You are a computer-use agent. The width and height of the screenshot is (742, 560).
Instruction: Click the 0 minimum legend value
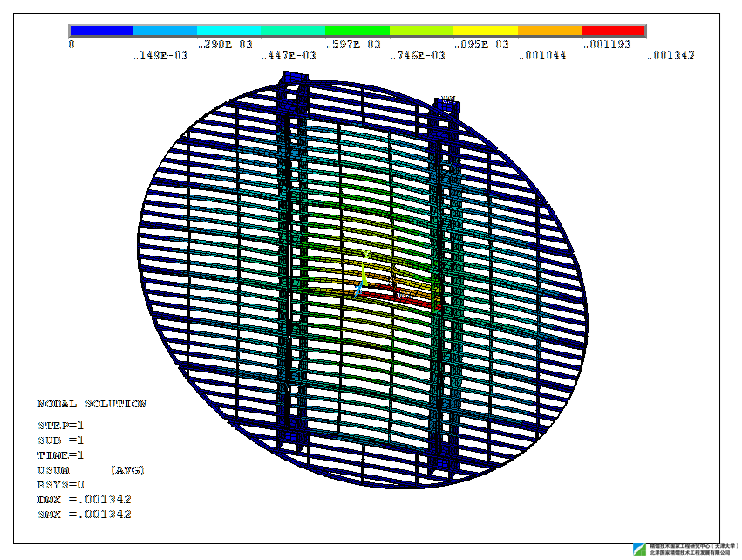point(71,44)
